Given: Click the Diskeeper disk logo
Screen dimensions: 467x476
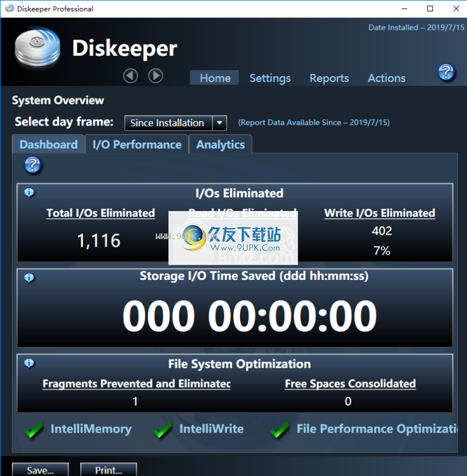Looking at the screenshot, I should 37,47.
